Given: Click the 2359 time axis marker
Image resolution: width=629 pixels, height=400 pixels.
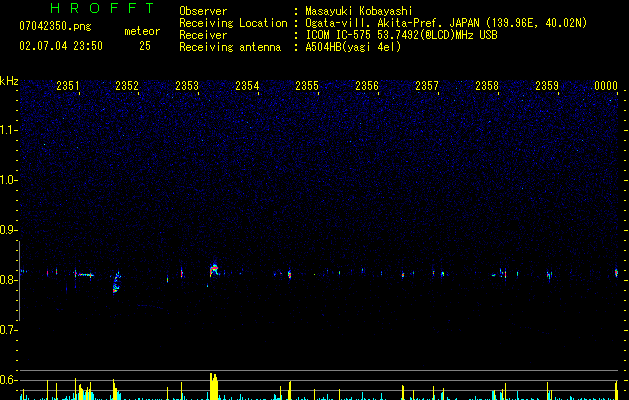Looking at the screenshot, I should tap(547, 85).
